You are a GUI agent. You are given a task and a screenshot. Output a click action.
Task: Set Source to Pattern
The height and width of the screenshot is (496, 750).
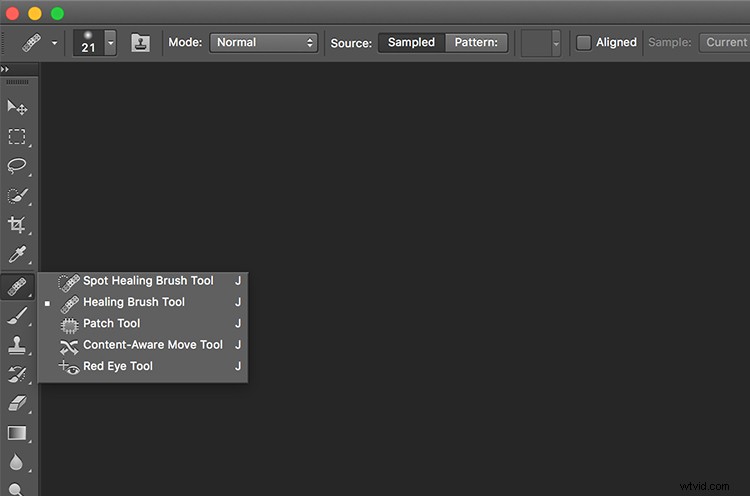476,43
